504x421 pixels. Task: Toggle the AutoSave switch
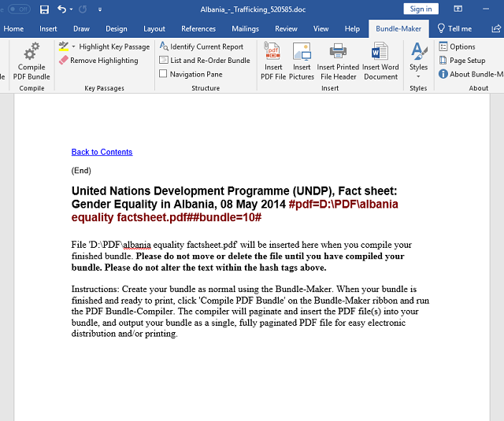pyautogui.click(x=19, y=9)
